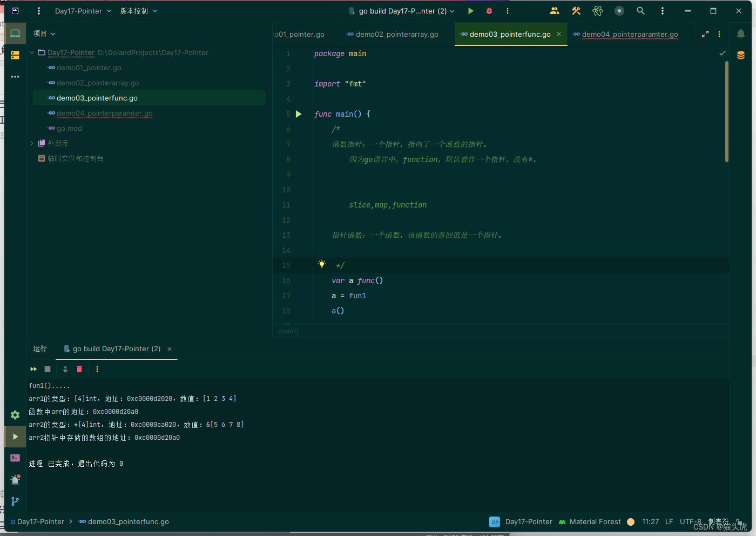
Task: Open the Terminal tool window icon
Action: coord(15,458)
